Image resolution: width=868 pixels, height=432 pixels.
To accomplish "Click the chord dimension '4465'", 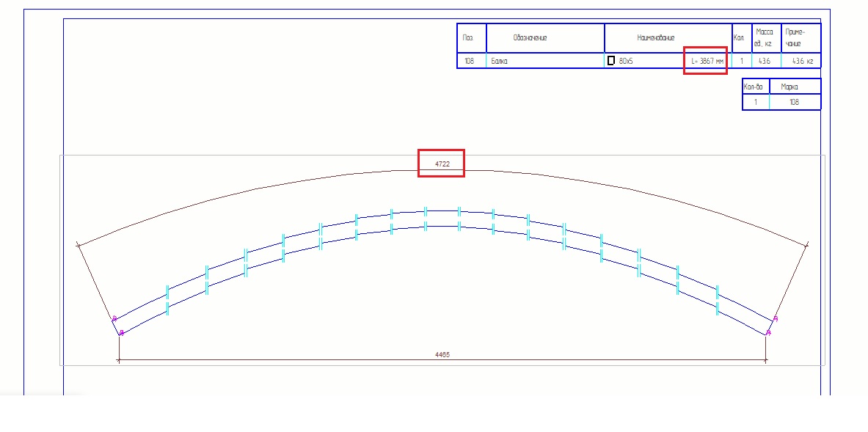I will (443, 354).
